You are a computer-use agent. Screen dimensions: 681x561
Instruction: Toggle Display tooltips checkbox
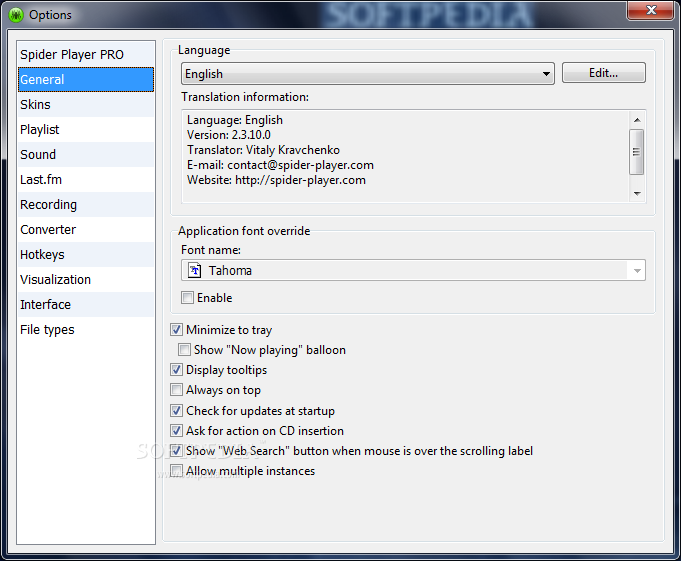pos(176,370)
